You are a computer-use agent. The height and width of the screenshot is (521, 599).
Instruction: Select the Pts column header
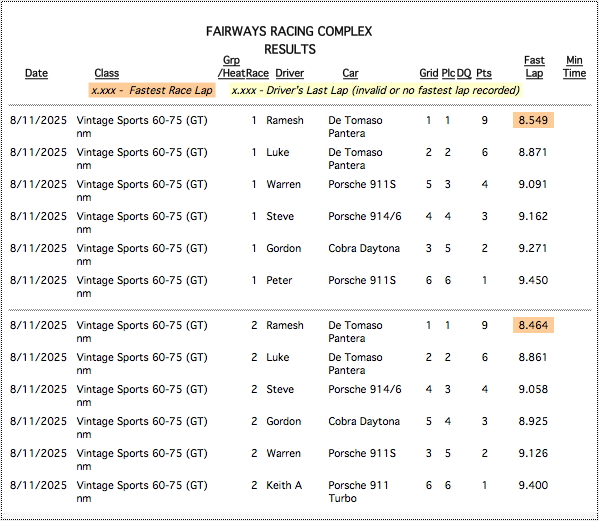tap(484, 73)
